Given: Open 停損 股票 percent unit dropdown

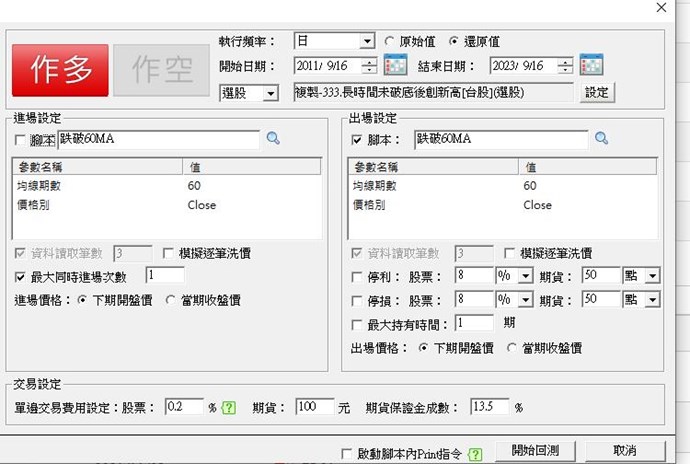Looking at the screenshot, I should coord(525,300).
